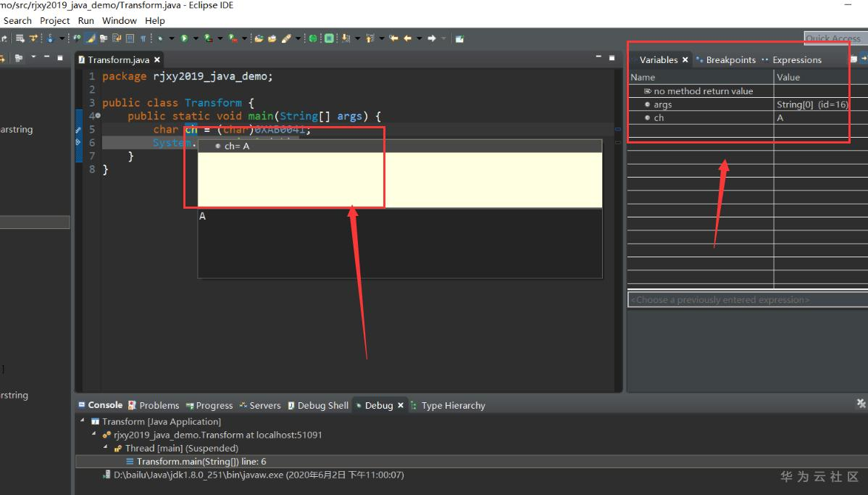Open the External Tools dropdown arrow
Screen dimensions: 868x495
pos(245,38)
